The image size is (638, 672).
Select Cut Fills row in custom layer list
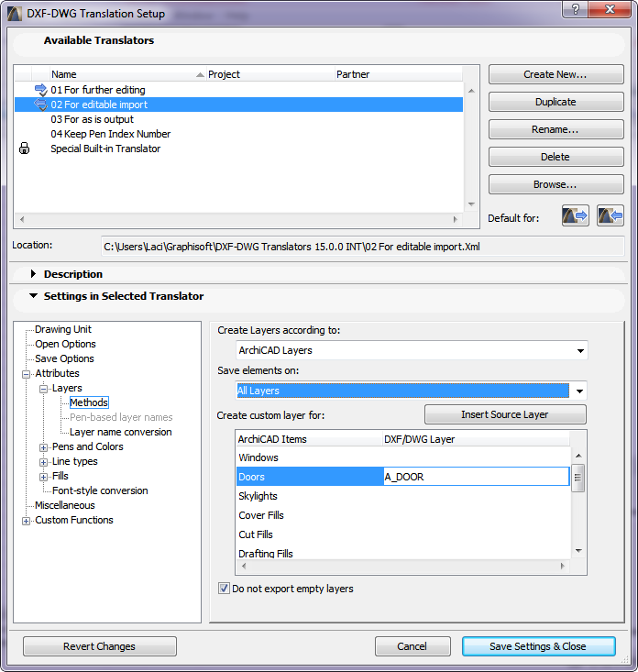(x=403, y=534)
